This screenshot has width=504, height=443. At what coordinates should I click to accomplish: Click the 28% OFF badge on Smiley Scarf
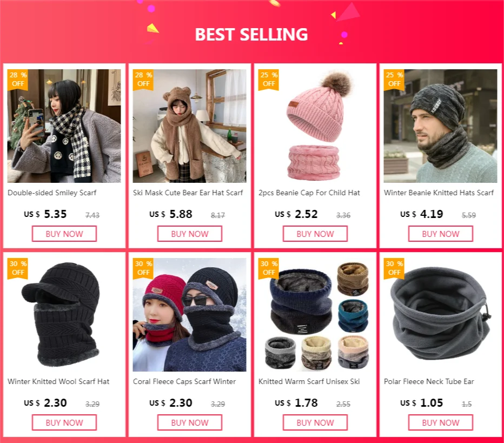tap(18, 80)
